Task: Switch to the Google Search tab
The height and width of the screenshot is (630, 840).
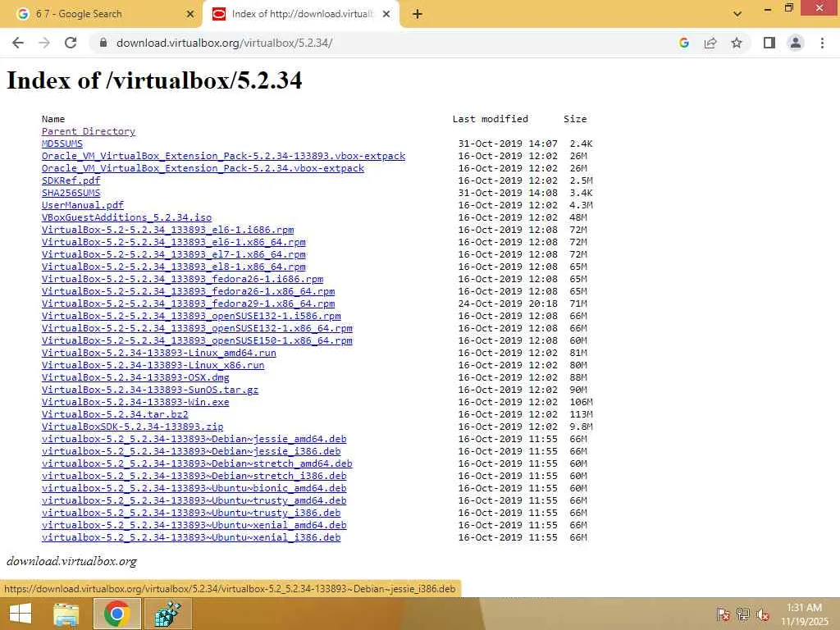Action: [x=101, y=14]
